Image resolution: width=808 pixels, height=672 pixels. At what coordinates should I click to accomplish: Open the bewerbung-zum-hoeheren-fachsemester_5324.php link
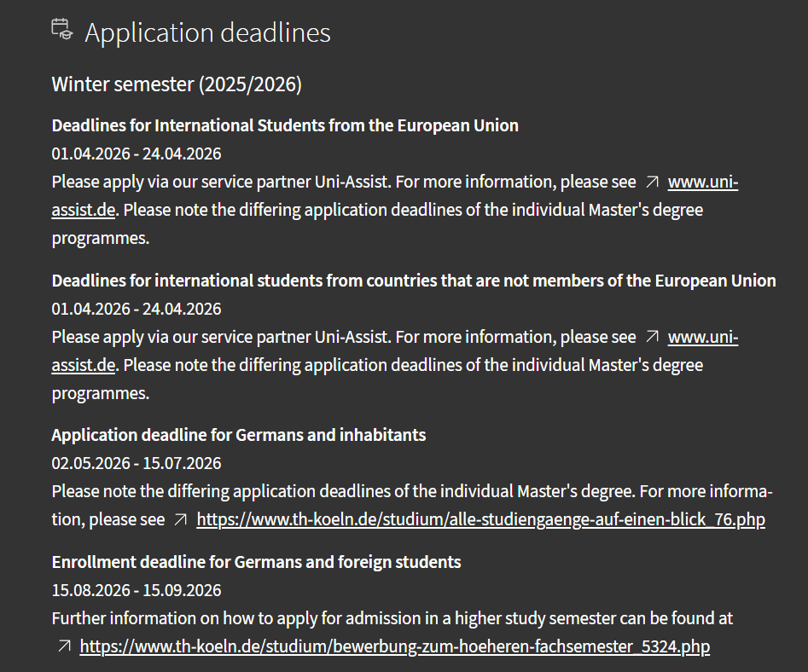pyautogui.click(x=395, y=646)
